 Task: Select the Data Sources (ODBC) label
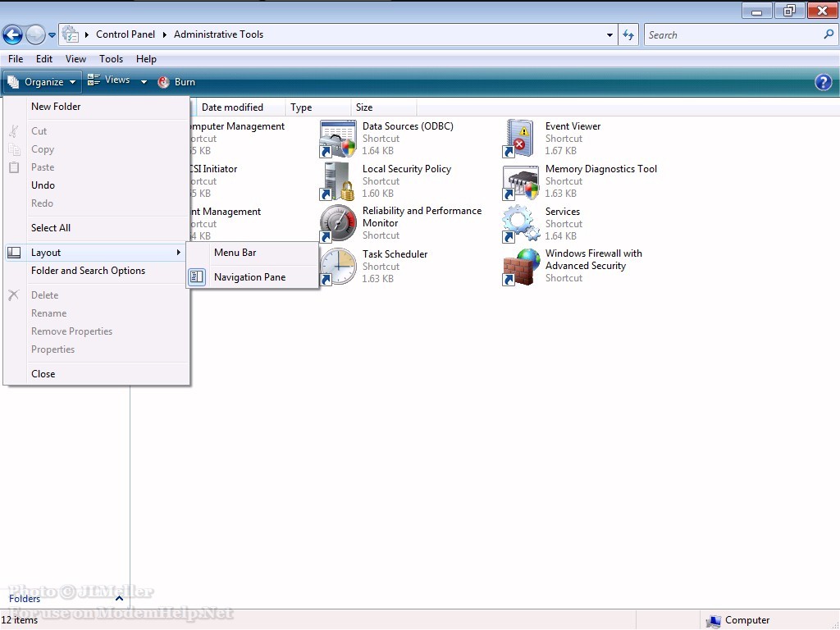coord(409,126)
